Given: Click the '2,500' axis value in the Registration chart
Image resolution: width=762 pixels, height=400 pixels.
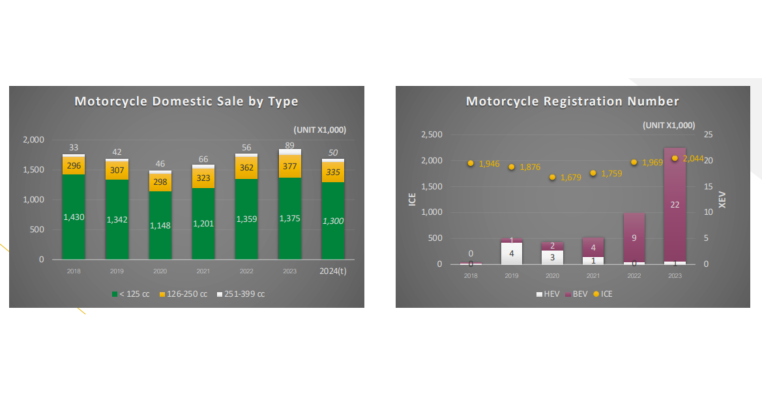Looking at the screenshot, I should click(x=432, y=135).
